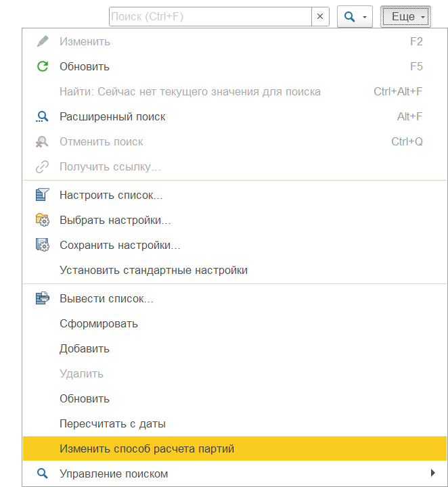448x487 pixels.
Task: Open Сохранить настройки... menu entry
Action: pos(120,245)
